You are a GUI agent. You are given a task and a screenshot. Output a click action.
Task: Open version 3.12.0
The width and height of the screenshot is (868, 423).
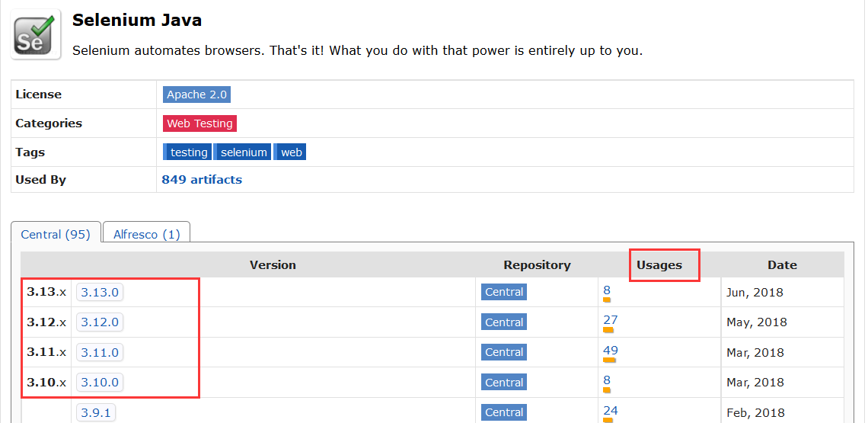(x=100, y=322)
